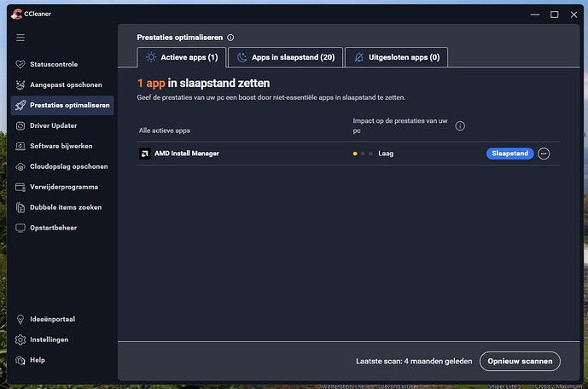
Task: Maximize the CCleaner window
Action: pyautogui.click(x=554, y=15)
